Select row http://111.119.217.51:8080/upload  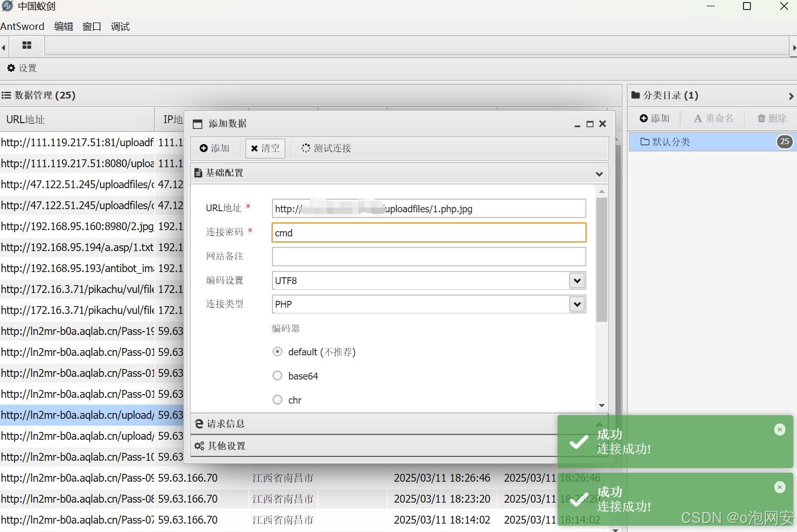(92, 163)
